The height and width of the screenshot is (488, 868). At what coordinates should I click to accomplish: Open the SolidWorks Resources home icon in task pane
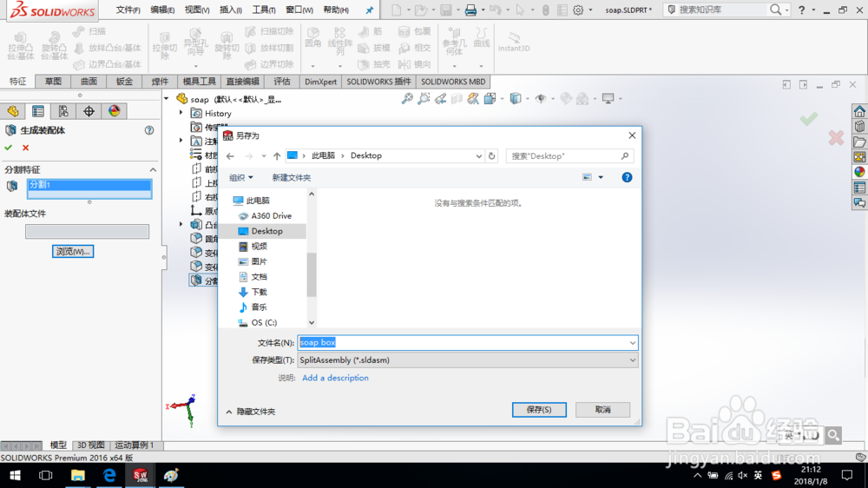[x=859, y=111]
